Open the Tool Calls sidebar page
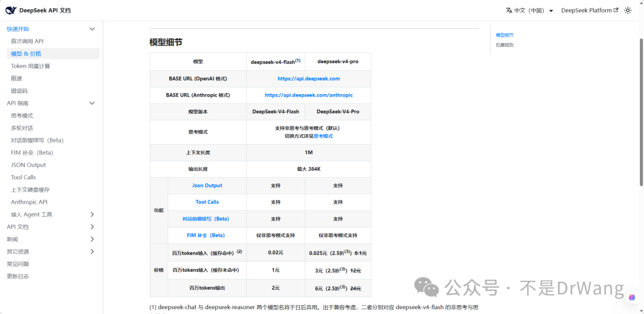Viewport: 644px width, 314px height. click(x=23, y=178)
